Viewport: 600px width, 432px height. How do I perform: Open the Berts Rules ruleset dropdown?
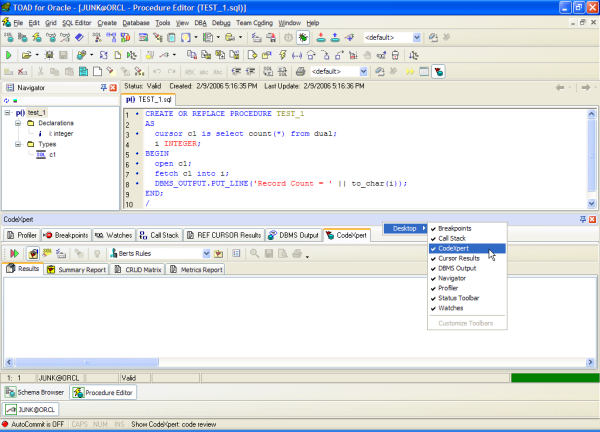(x=206, y=253)
